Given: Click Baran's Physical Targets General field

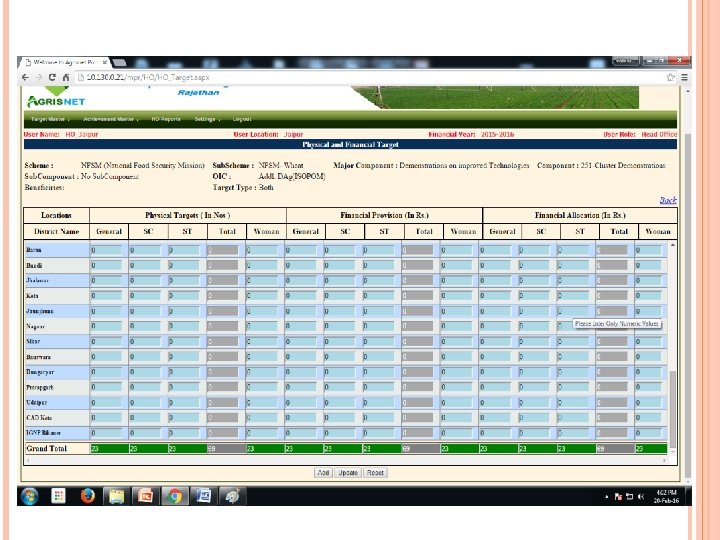Looking at the screenshot, I should 107,250.
